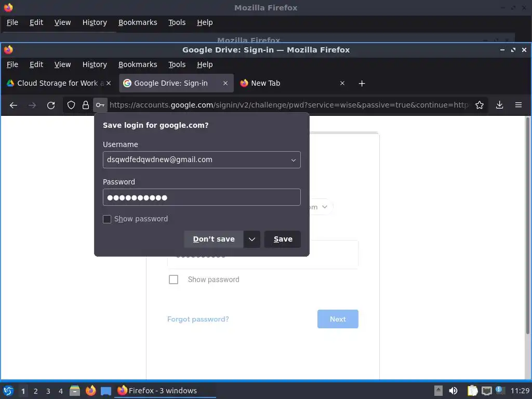
Task: Open Bookmarks menu in the background Firefox window
Action: pyautogui.click(x=138, y=22)
